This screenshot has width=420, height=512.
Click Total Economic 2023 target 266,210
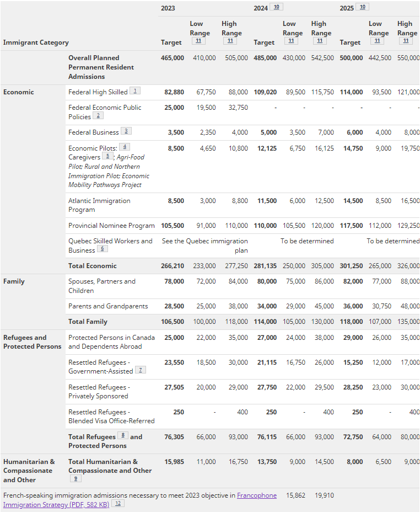(172, 266)
